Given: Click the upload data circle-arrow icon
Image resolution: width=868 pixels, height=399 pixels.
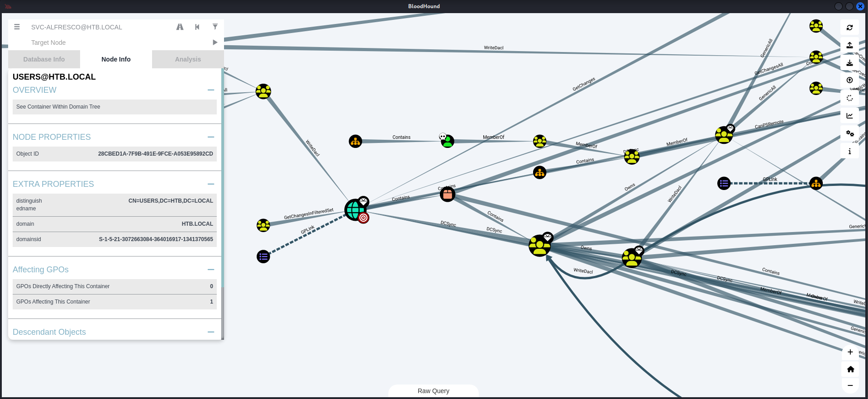Looking at the screenshot, I should pyautogui.click(x=849, y=80).
